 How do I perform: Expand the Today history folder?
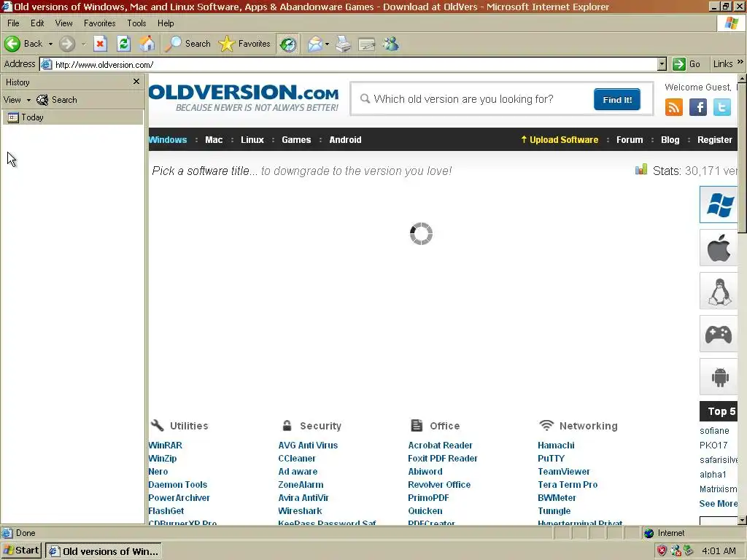point(72,117)
